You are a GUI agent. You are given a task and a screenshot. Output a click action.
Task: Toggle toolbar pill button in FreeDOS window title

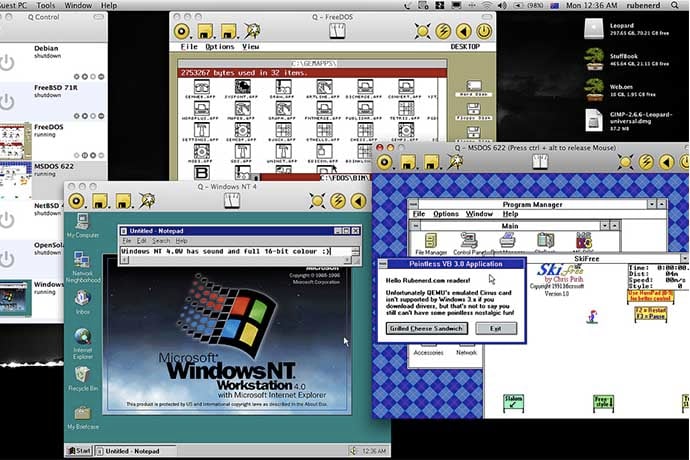coord(487,17)
